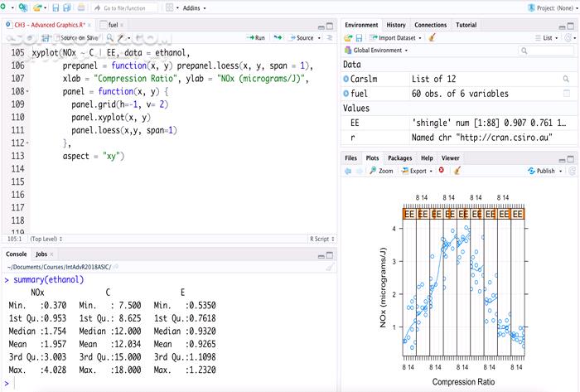
Task: Switch to the Help tab
Action: click(x=427, y=158)
